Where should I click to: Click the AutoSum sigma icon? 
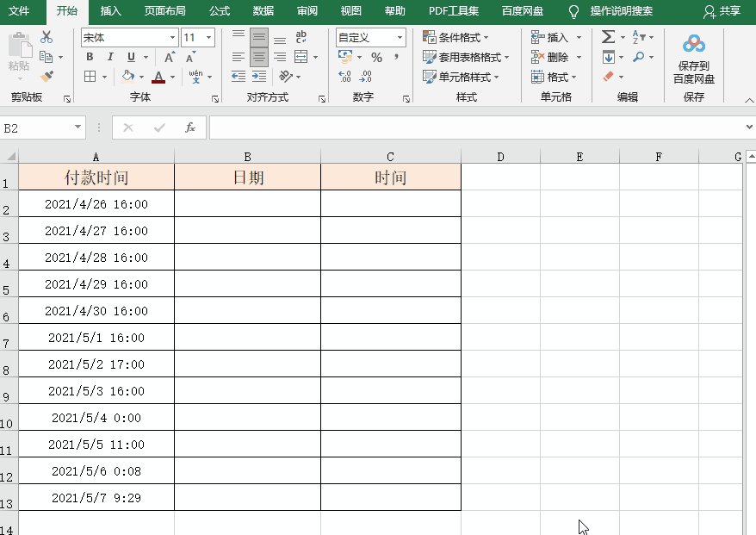click(x=609, y=37)
